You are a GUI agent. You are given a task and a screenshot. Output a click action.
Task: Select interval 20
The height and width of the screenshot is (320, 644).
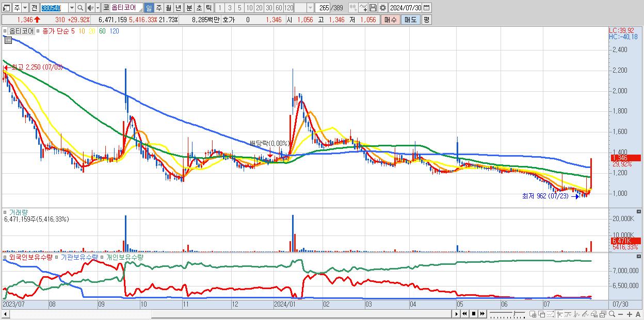tap(259, 8)
